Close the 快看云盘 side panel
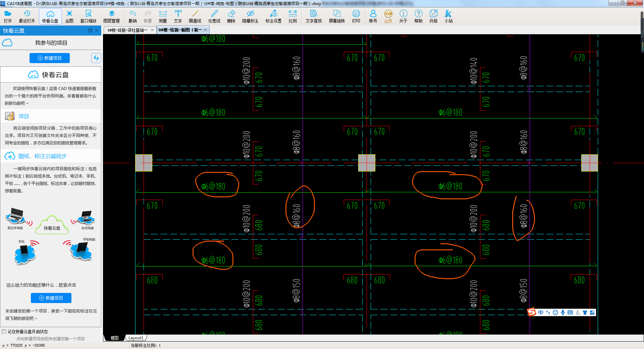The height and width of the screenshot is (349, 644). click(x=97, y=31)
